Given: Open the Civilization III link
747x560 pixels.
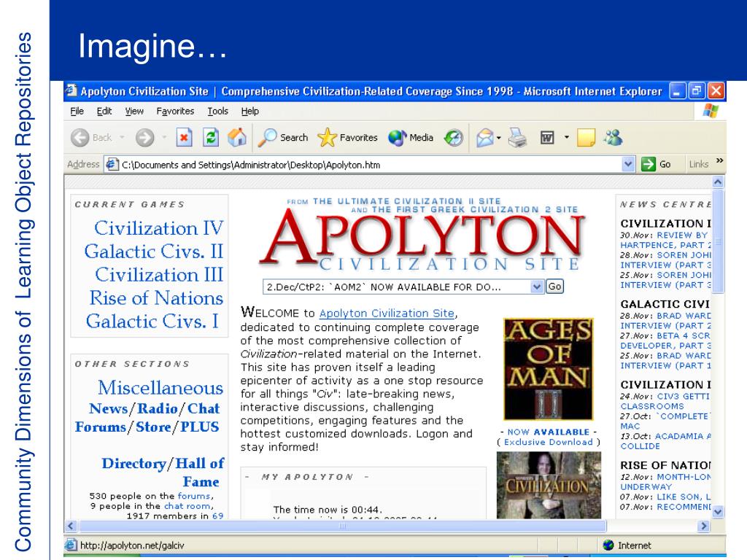Looking at the screenshot, I should pyautogui.click(x=158, y=275).
